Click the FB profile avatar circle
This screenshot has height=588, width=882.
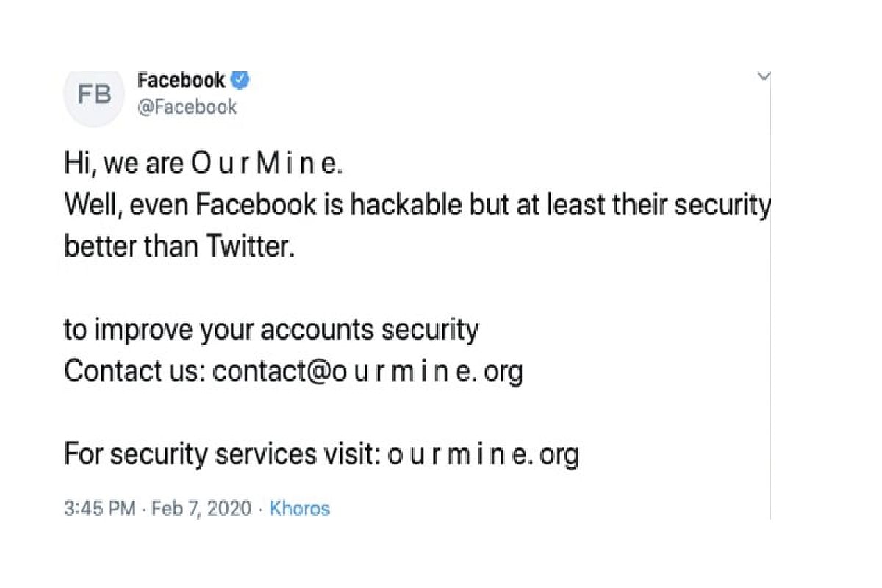pos(95,97)
